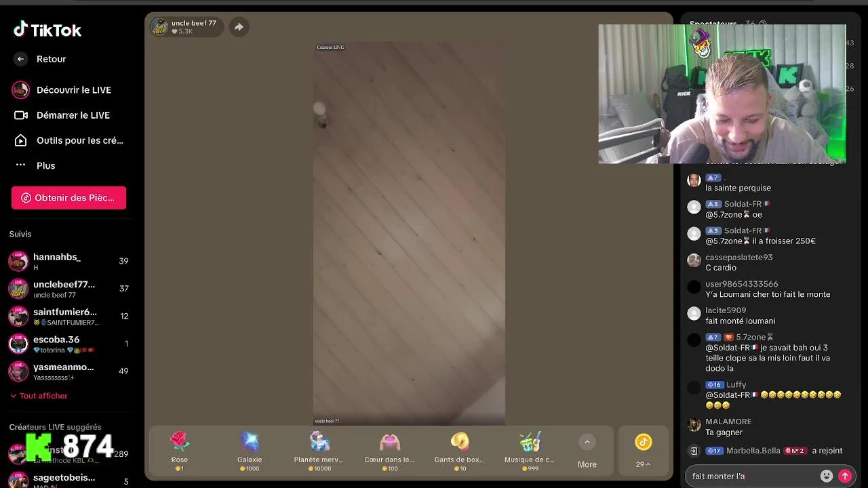Screen dimensions: 868x488
Task: Click the TikTok logo
Action: coord(47,30)
